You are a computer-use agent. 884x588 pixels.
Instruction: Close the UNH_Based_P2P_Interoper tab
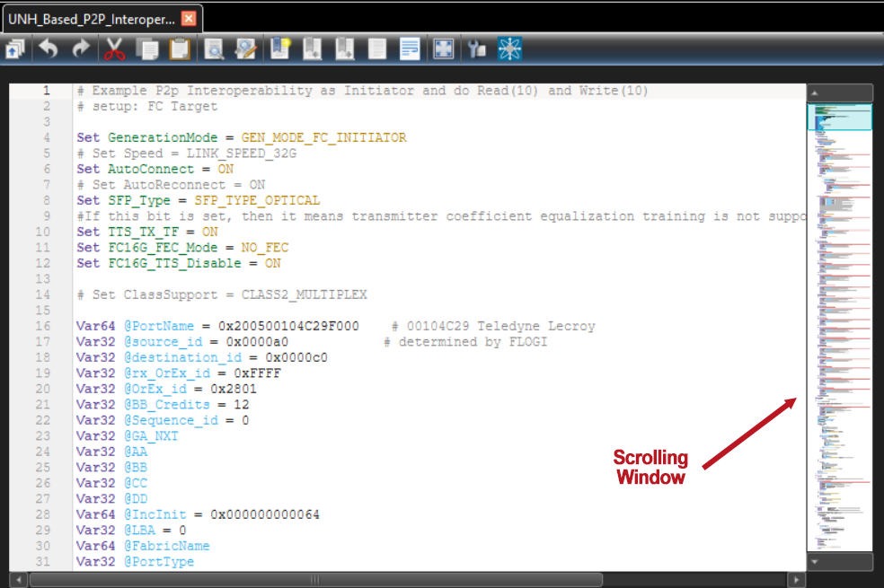[189, 19]
